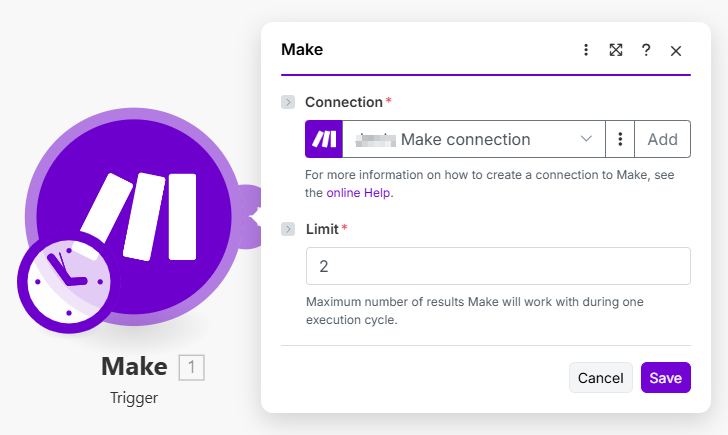
Task: Close the Make settings panel
Action: (676, 50)
